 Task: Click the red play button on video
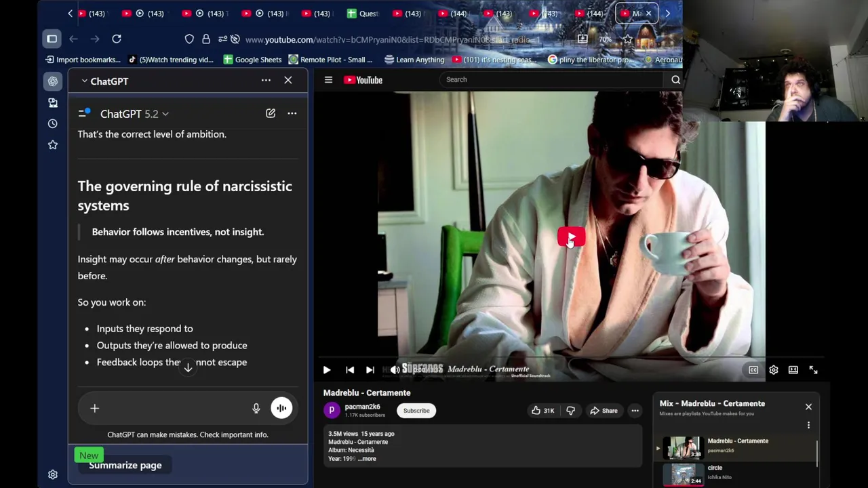coord(571,237)
